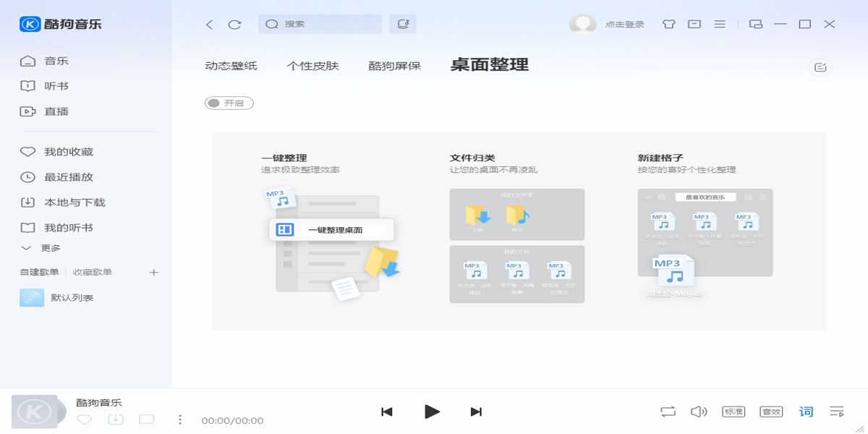Open the message center envelope icon

(x=694, y=24)
